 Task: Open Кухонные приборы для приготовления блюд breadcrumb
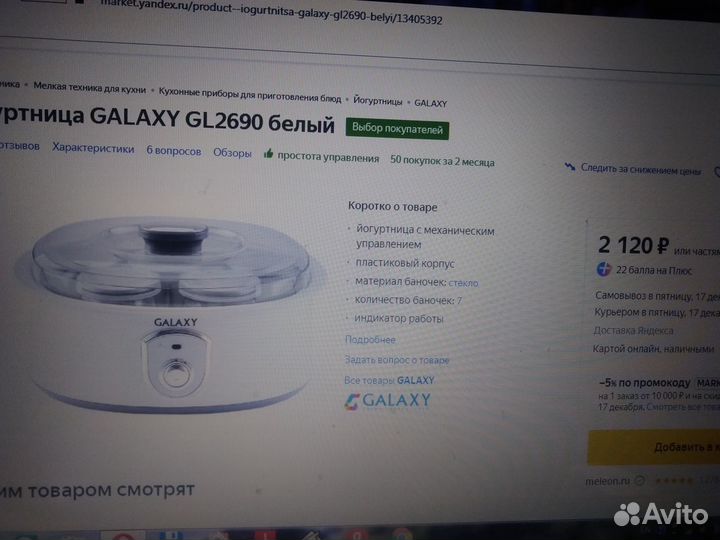tap(250, 95)
